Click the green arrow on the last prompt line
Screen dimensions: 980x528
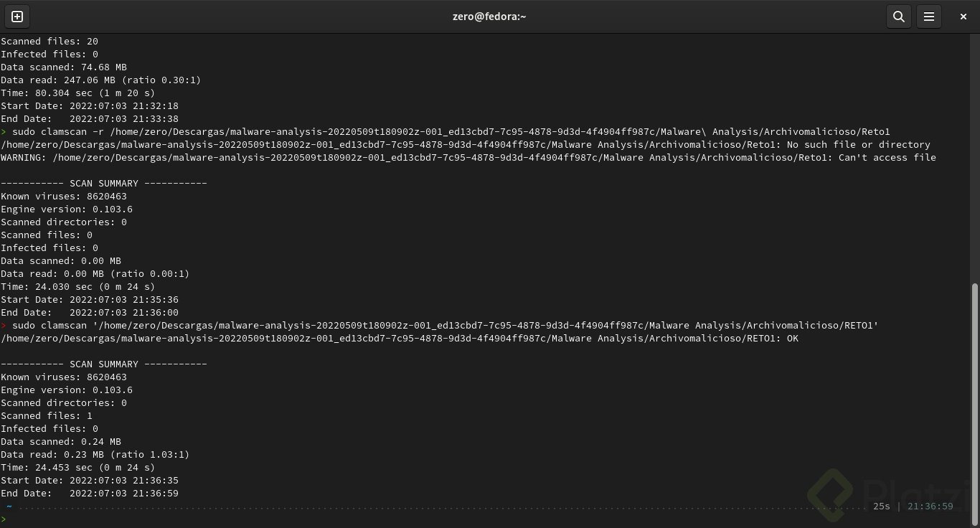point(4,519)
